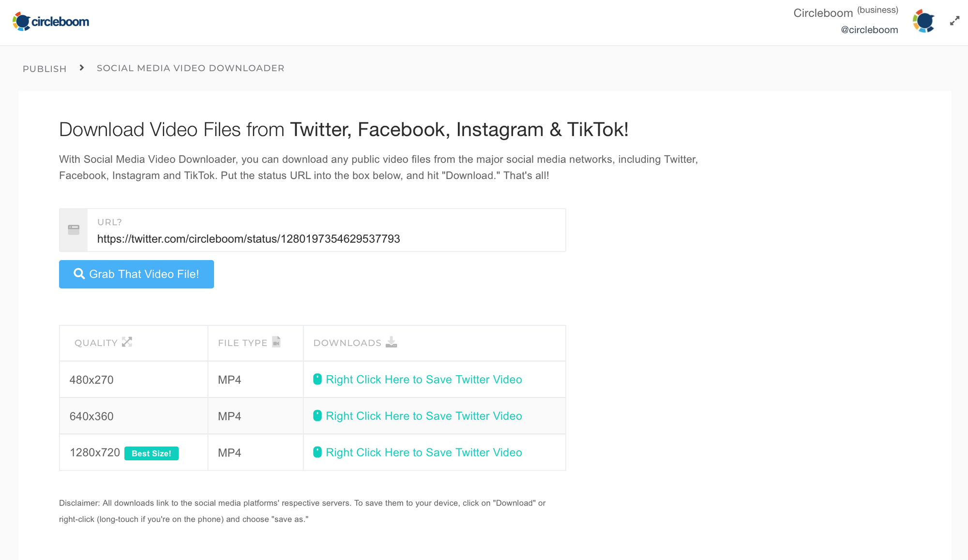This screenshot has height=560, width=968.
Task: Select the magnifier icon inside the blue button
Action: (x=79, y=274)
